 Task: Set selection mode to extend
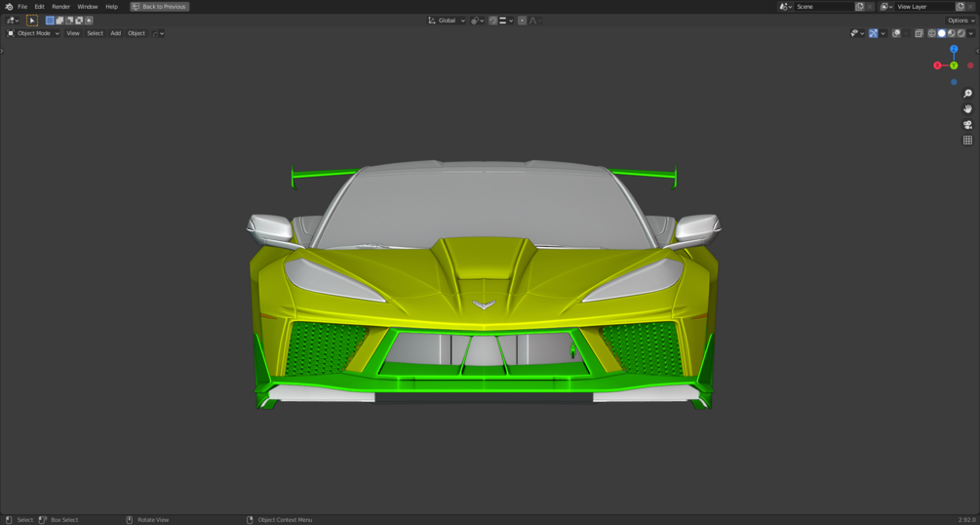click(x=60, y=20)
